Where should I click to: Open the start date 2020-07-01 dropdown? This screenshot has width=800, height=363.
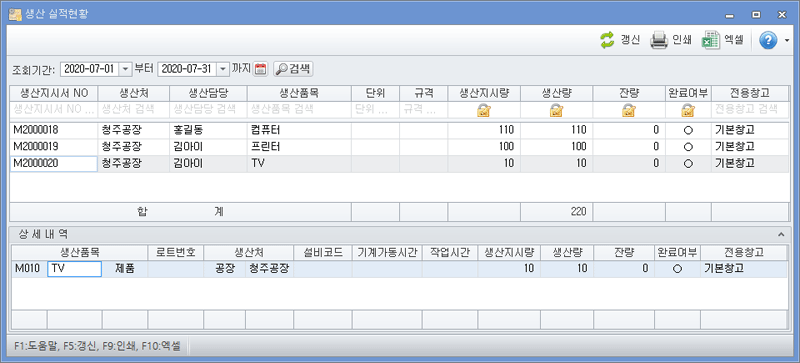pyautogui.click(x=126, y=69)
